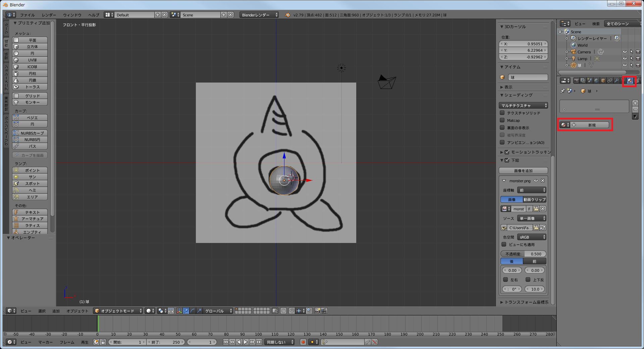Click the Blender logo icon in info header
Image resolution: width=644 pixels, height=349 pixels.
point(287,15)
